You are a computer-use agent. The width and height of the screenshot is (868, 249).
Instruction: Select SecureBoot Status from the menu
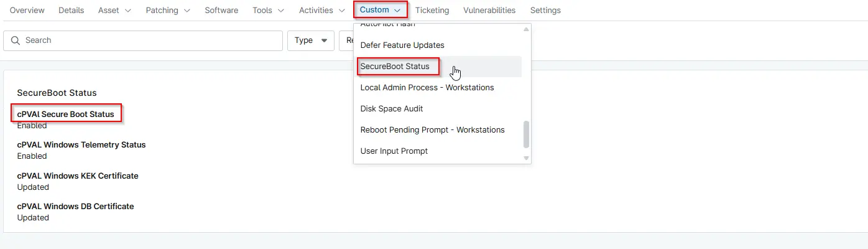coord(395,67)
